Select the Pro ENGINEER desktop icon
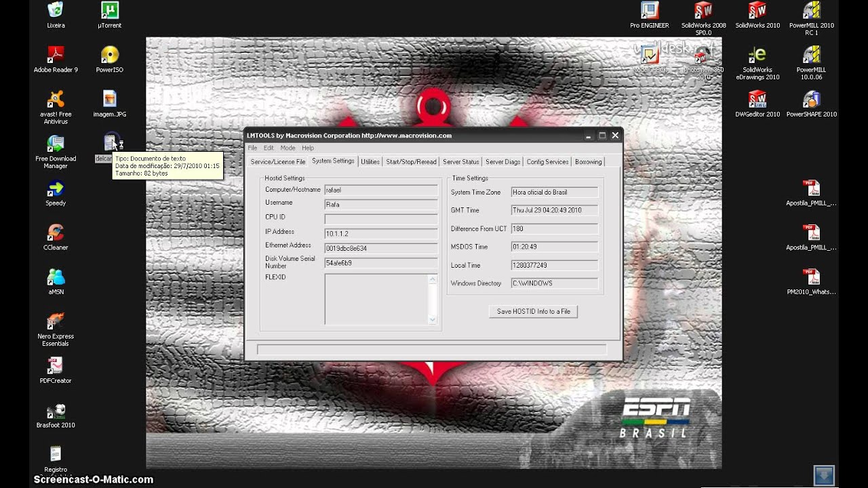The width and height of the screenshot is (868, 488). tap(650, 10)
